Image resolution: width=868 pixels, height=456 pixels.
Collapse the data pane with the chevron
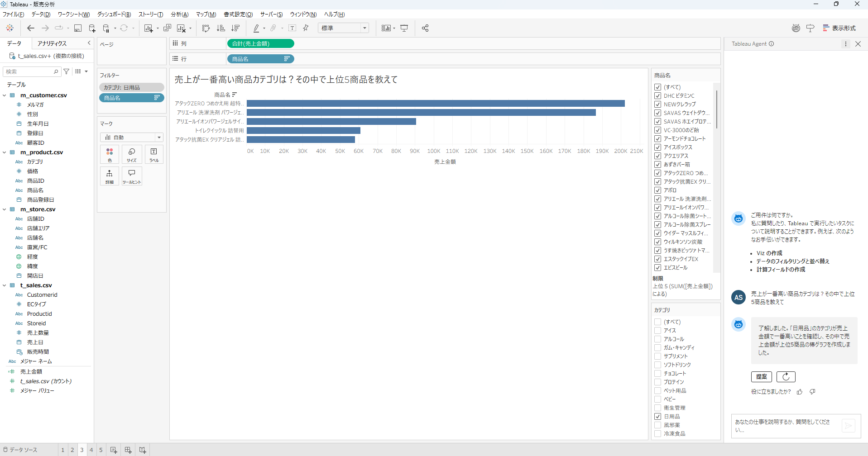[89, 43]
